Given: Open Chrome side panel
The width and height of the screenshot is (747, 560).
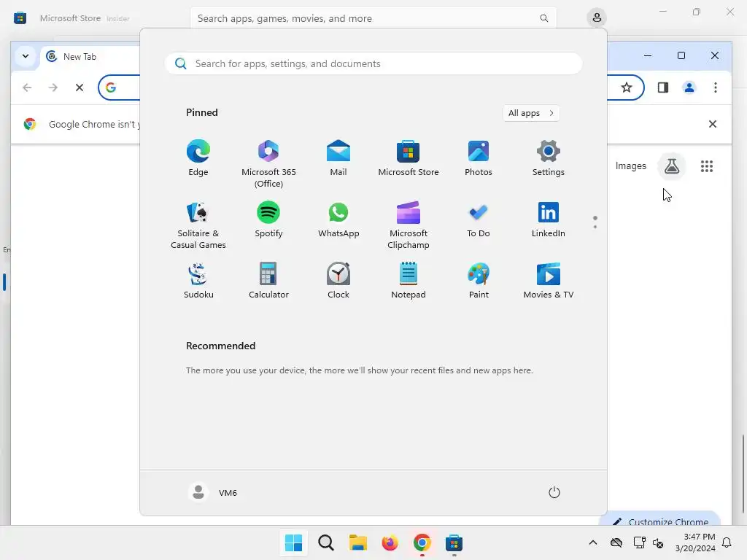Looking at the screenshot, I should (x=662, y=87).
